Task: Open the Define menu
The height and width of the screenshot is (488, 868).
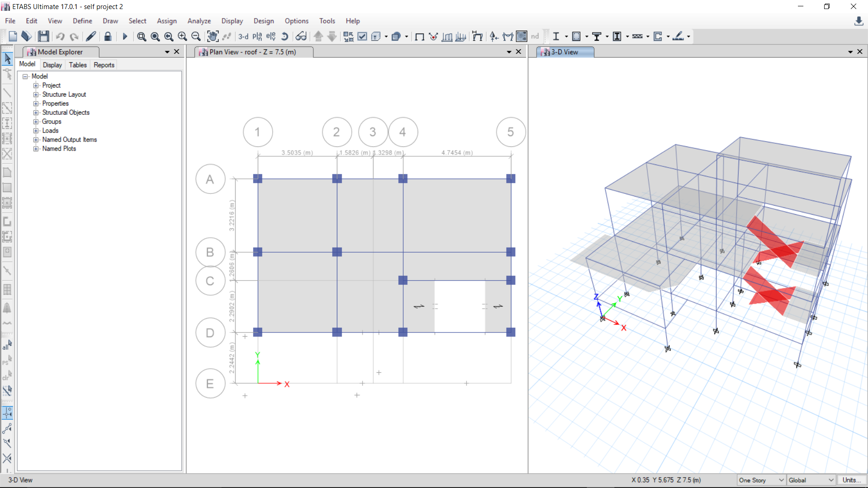Action: (x=82, y=21)
